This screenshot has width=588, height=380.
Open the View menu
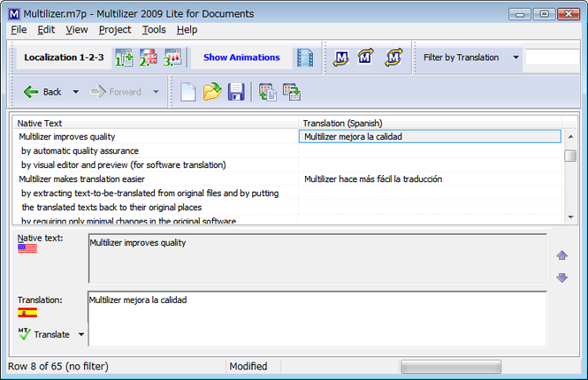coord(77,30)
